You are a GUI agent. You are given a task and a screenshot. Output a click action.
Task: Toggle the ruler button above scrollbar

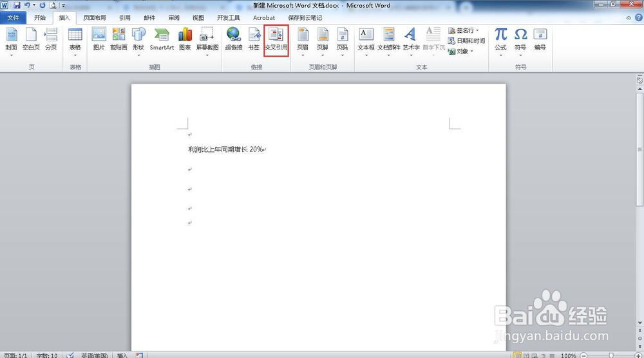coord(640,80)
